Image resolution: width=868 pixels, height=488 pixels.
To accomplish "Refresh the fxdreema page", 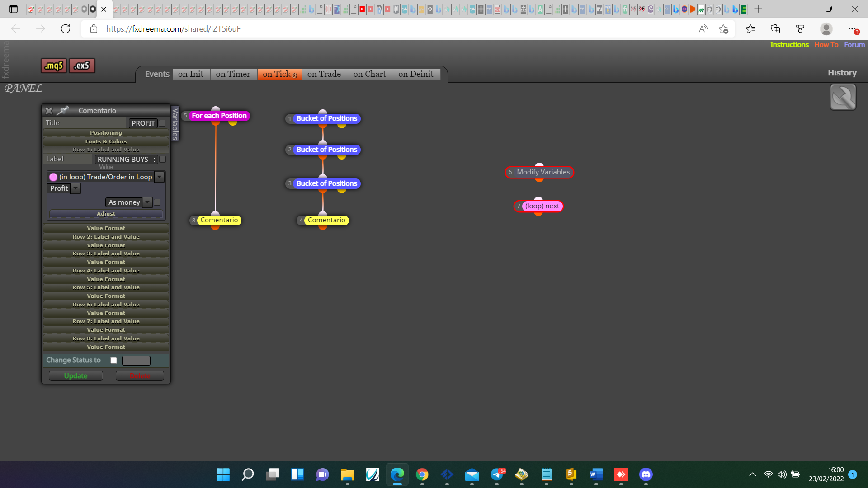I will [x=66, y=29].
